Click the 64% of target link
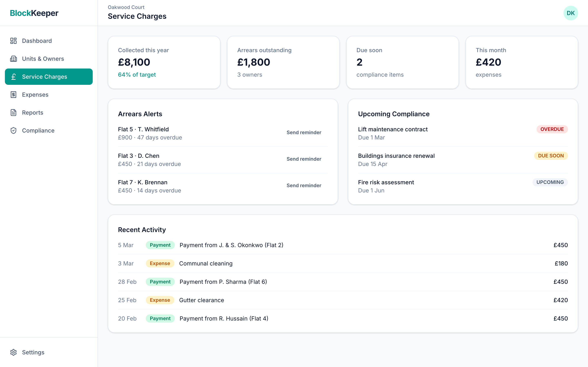Screen dimensions: 588x367 pyautogui.click(x=137, y=75)
